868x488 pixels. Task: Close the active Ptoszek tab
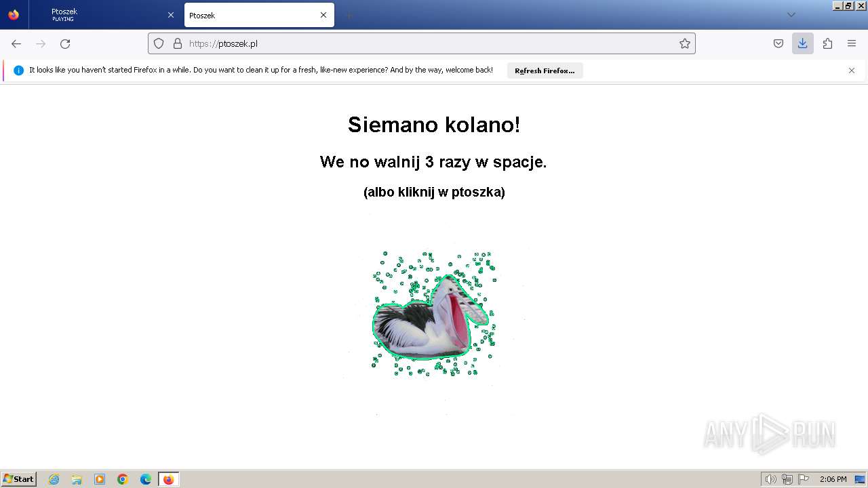(323, 15)
